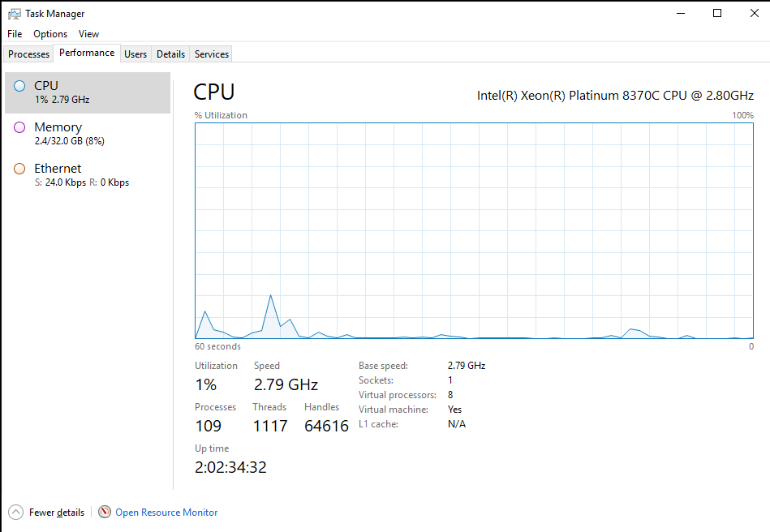Open Resource Monitor link
The height and width of the screenshot is (532, 770).
[x=166, y=513]
